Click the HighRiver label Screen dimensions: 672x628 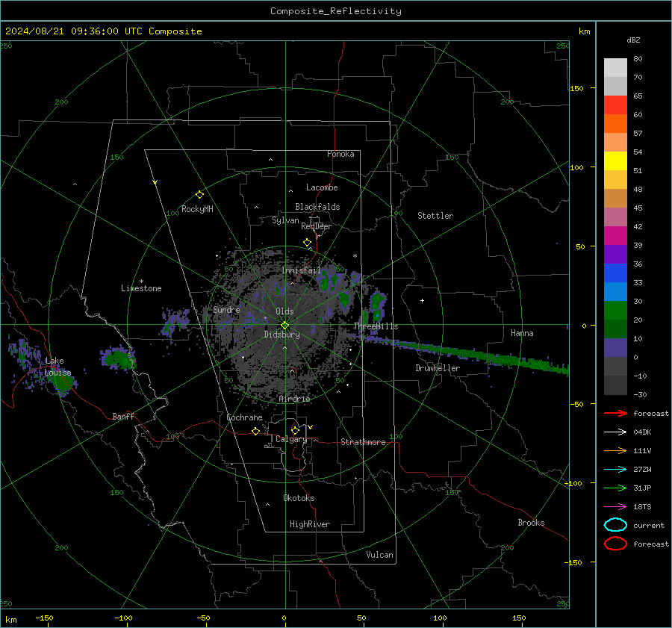tap(310, 524)
